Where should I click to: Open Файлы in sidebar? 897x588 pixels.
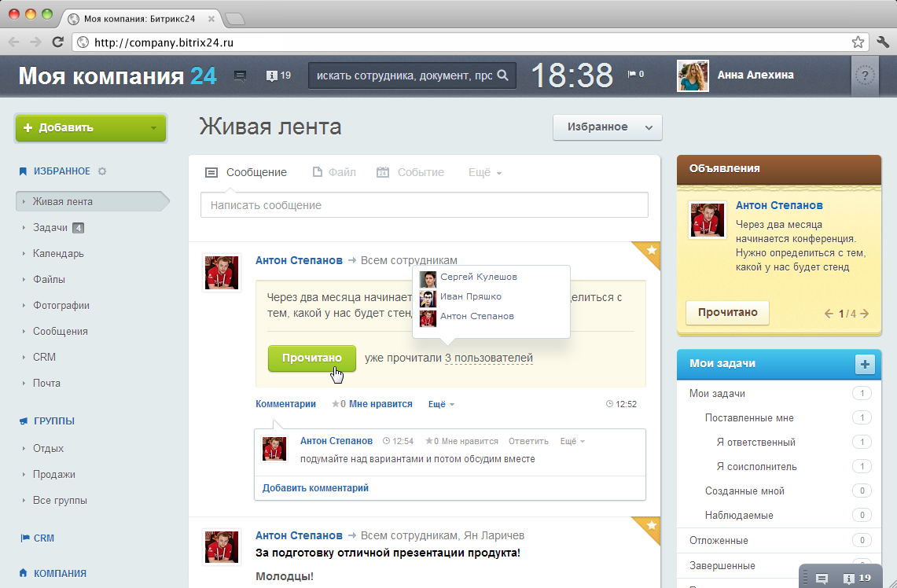tap(50, 279)
